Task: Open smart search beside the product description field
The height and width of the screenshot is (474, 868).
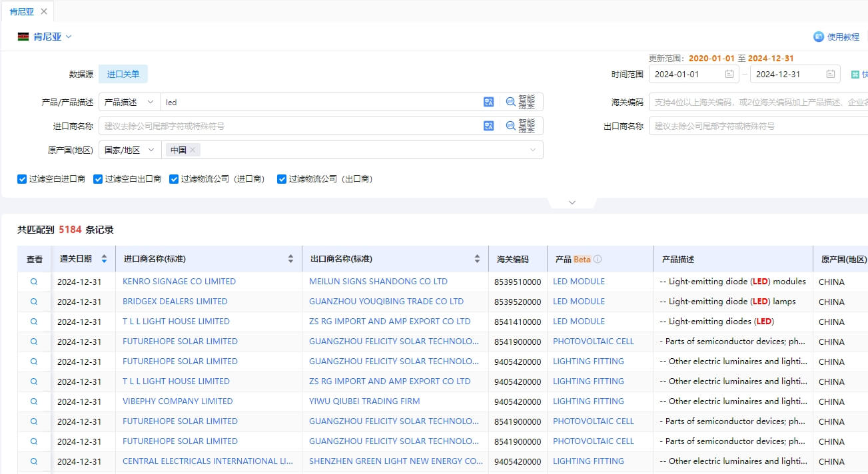Action: pos(520,102)
